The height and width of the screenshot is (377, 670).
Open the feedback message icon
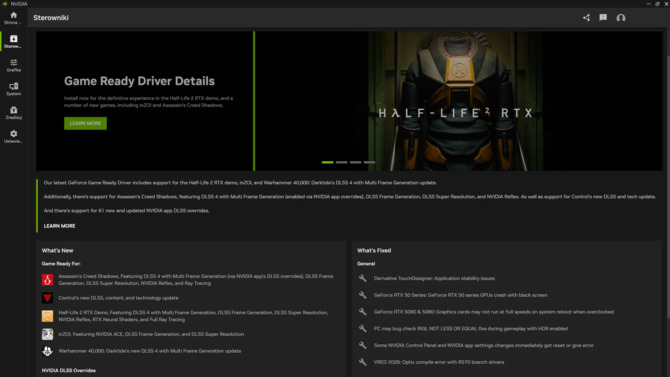(603, 18)
